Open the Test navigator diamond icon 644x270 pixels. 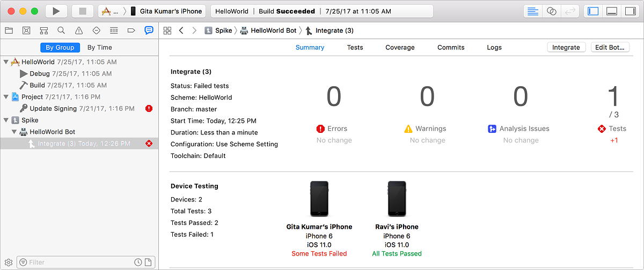point(97,31)
